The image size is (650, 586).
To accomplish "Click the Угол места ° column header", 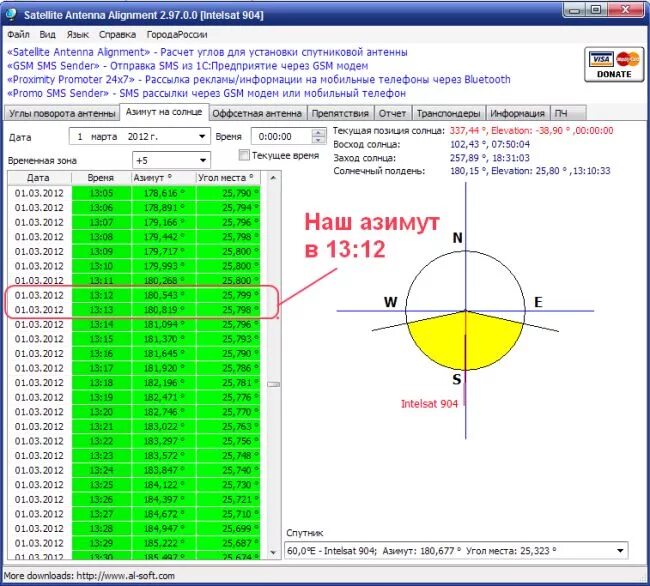I will pos(228,178).
